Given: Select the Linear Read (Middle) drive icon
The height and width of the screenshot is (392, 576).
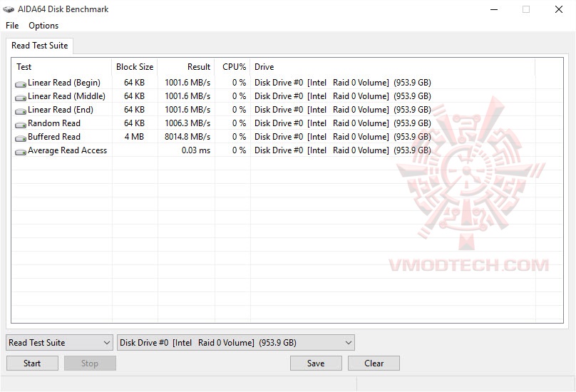Looking at the screenshot, I should point(20,98).
